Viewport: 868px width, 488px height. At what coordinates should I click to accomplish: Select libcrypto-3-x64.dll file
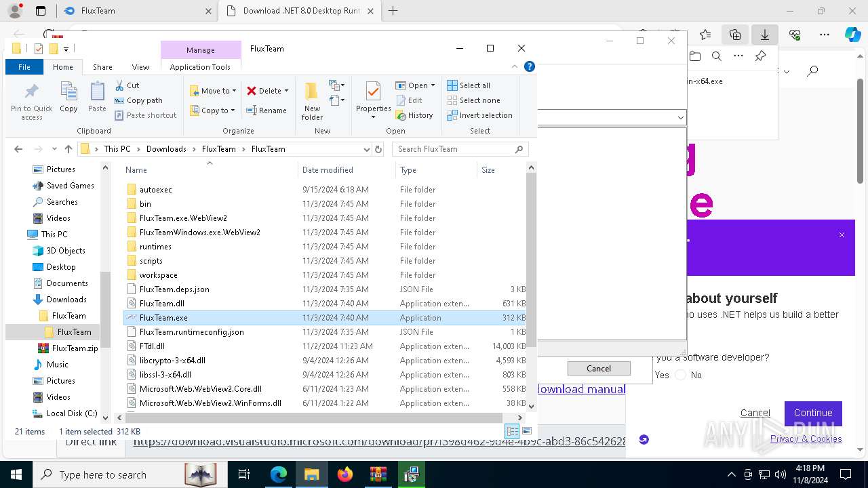172,361
